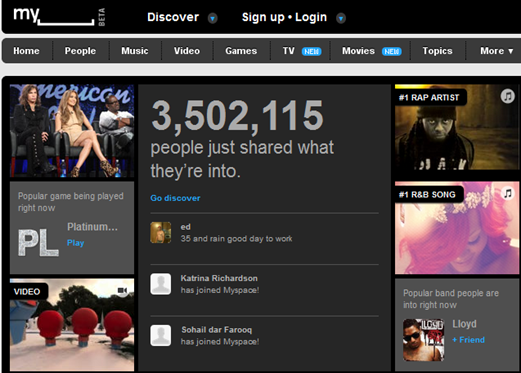This screenshot has width=521, height=373.
Task: Open Lloyd band album thumbnail
Action: [424, 340]
